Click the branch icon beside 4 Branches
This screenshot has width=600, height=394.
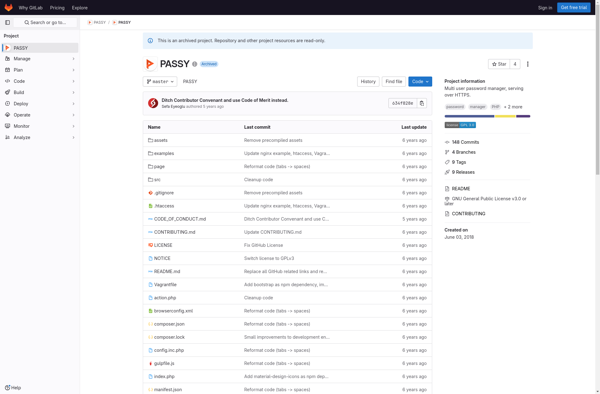(447, 152)
